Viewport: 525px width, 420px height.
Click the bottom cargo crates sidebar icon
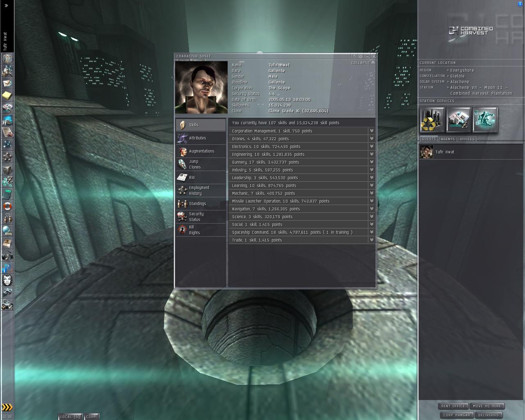tap(7, 305)
